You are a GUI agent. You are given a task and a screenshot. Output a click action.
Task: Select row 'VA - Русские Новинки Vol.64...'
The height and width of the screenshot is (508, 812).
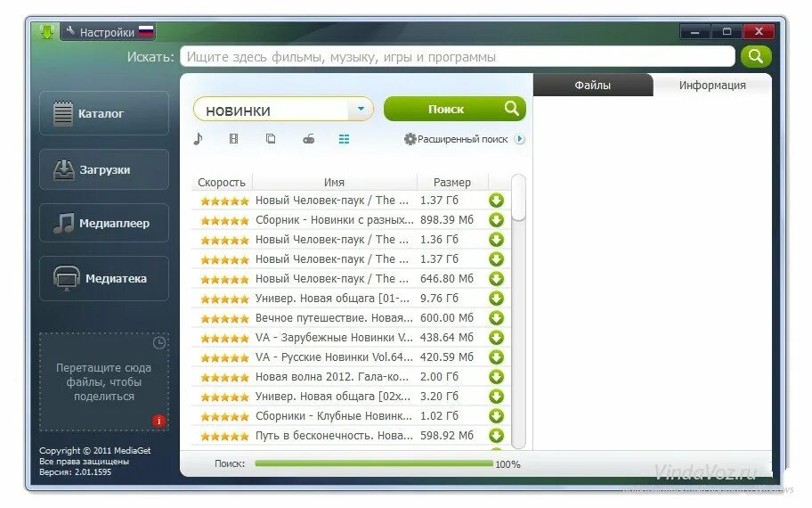click(x=351, y=357)
